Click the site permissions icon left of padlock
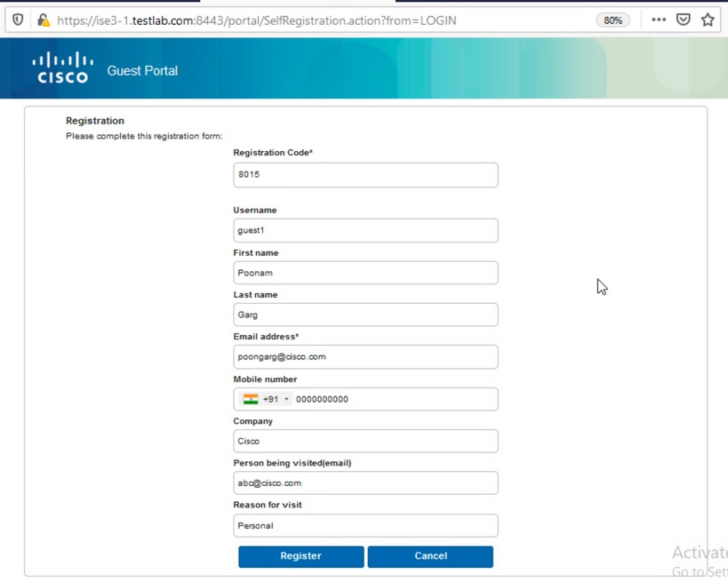 tap(16, 19)
